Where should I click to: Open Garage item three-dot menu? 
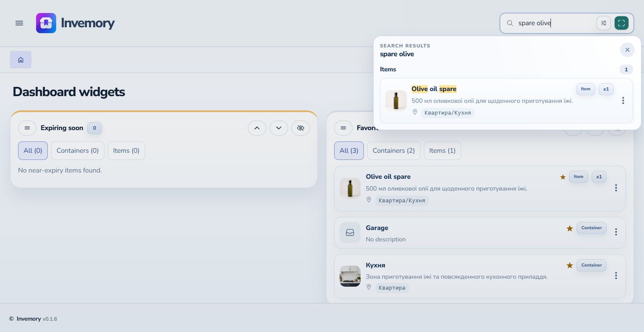point(616,232)
